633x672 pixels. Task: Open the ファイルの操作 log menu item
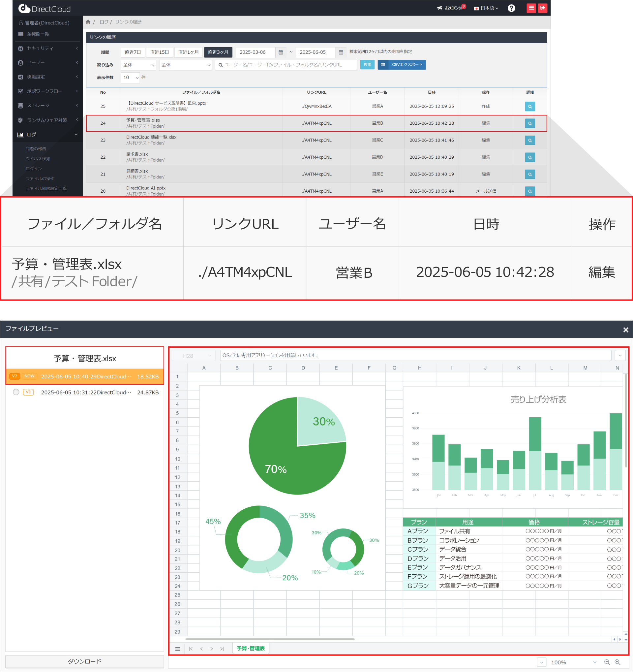point(40,178)
